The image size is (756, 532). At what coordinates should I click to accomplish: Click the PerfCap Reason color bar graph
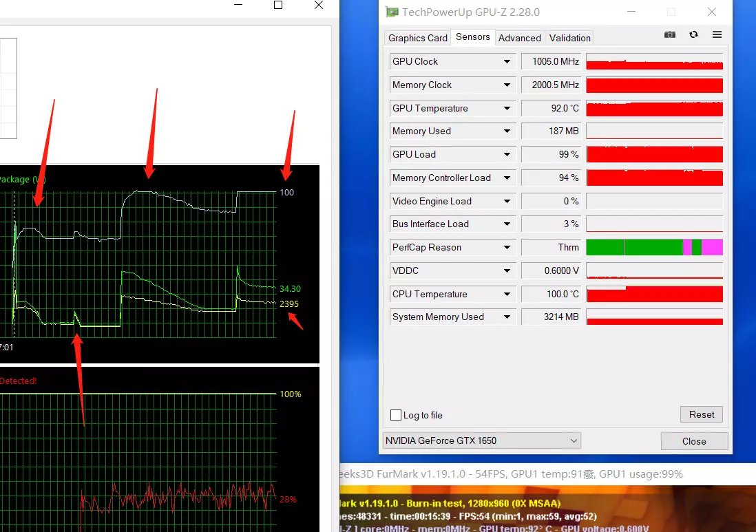654,247
